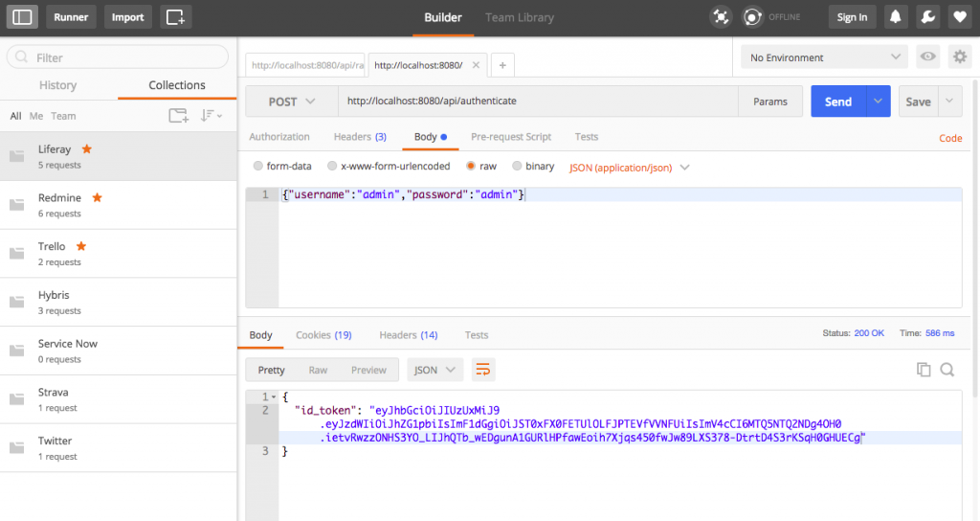
Task: Click environment quick look eye icon
Action: 927,57
